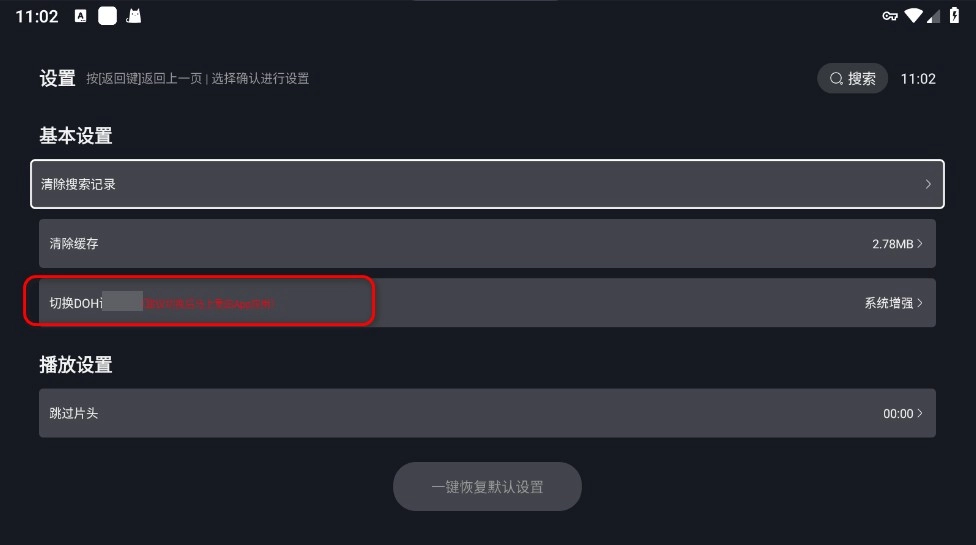Expand the 跳过片头 00:00 chevron

tap(919, 413)
